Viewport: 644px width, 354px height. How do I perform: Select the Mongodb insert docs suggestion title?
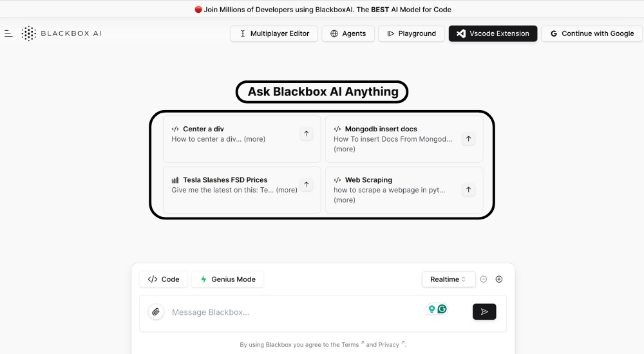click(x=381, y=129)
